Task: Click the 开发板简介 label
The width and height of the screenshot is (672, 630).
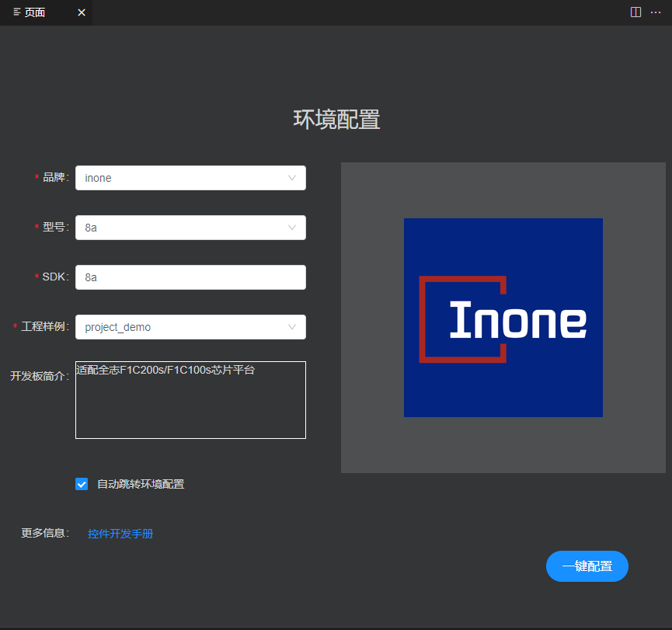Action: 40,376
